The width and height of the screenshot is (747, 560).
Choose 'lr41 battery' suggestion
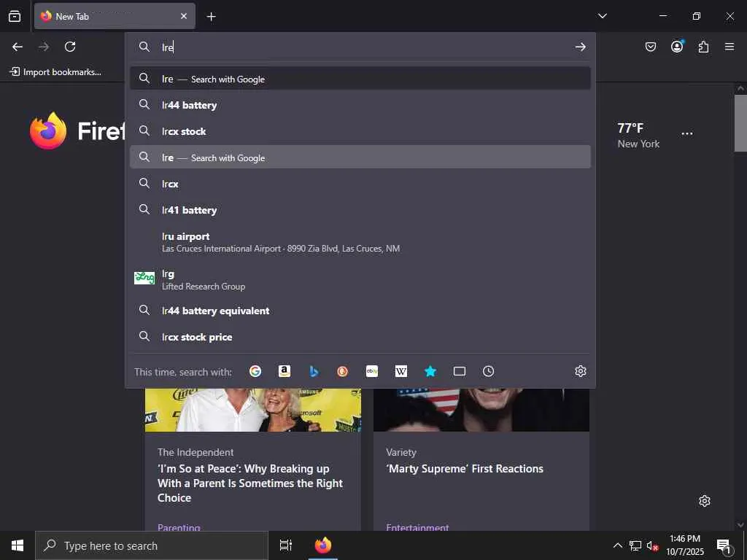360,209
